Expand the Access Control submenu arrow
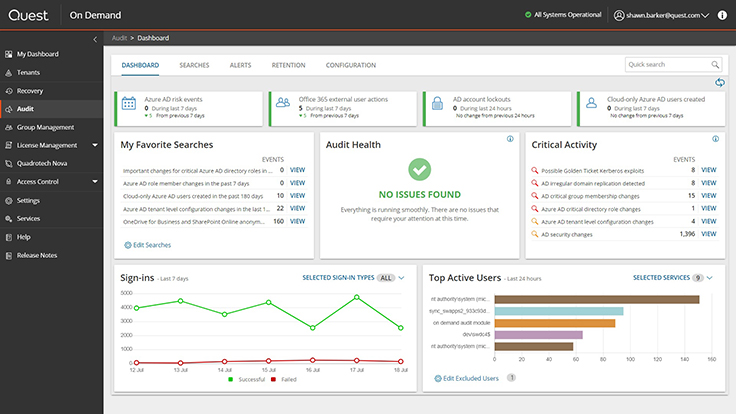The image size is (736, 414). (95, 181)
